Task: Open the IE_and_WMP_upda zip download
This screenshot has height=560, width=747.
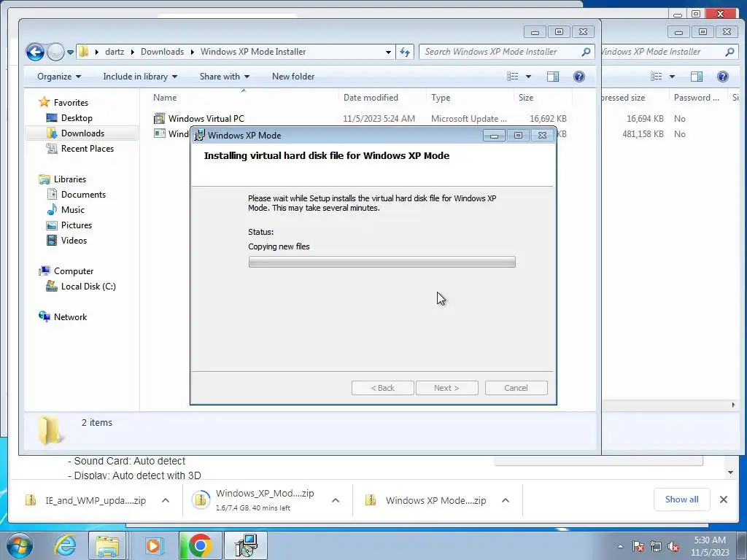Action: tap(86, 500)
